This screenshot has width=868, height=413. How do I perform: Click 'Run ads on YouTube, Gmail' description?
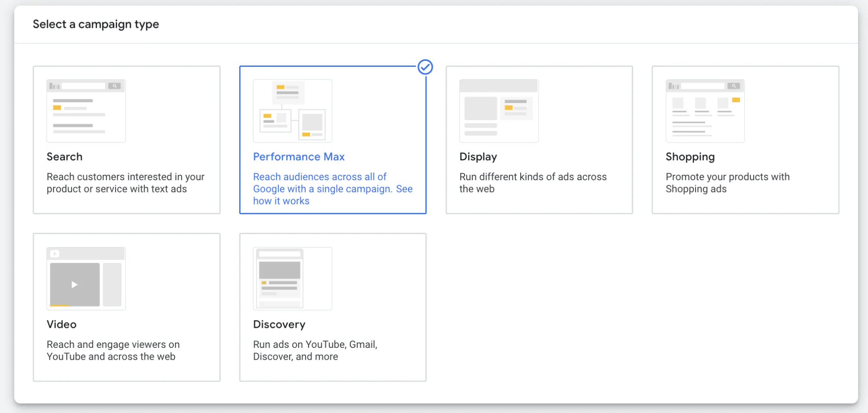315,350
